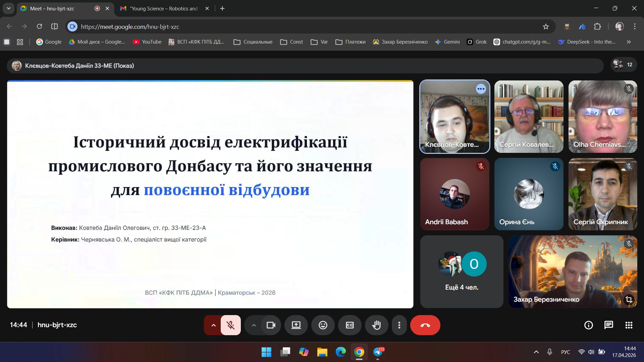
Task: Select Сергій Скрипник video tile
Action: click(602, 194)
